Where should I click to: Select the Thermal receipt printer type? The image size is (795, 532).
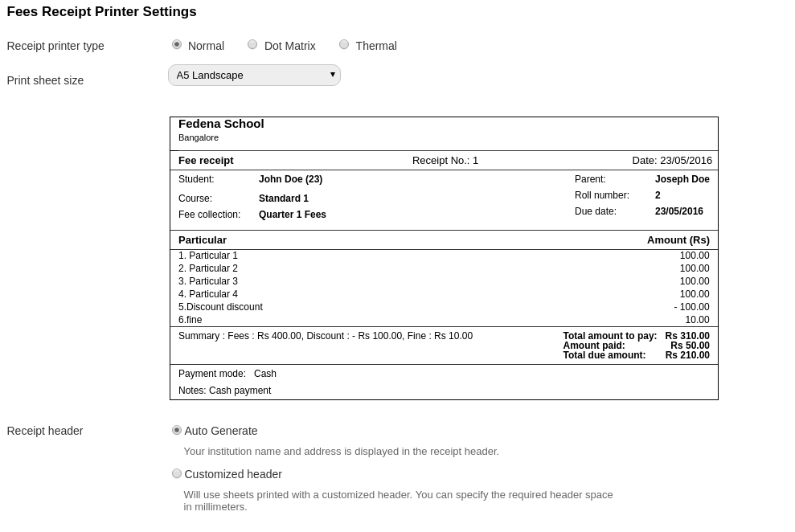[x=344, y=44]
